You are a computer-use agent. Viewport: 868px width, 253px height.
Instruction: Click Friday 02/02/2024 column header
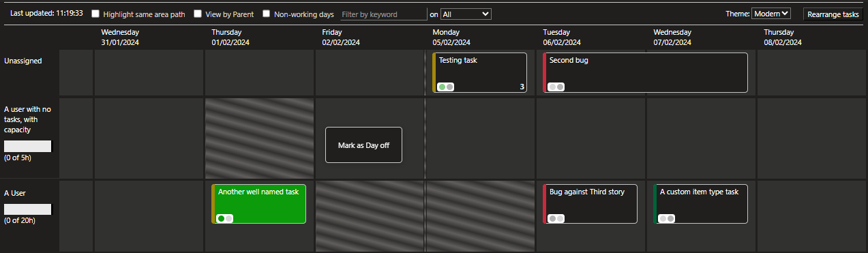pyautogui.click(x=341, y=37)
